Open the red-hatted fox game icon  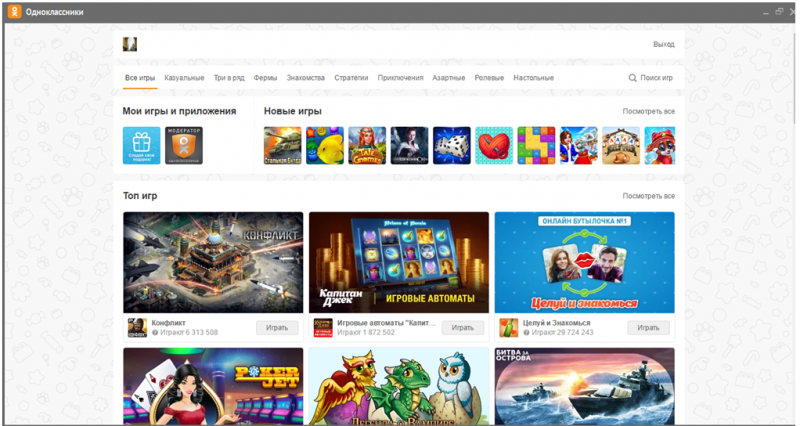(x=660, y=145)
